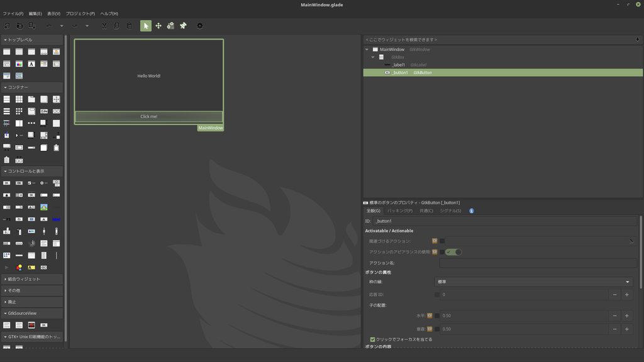The width and height of the screenshot is (644, 362).
Task: Cut selection with the scissors icon
Action: click(x=104, y=26)
